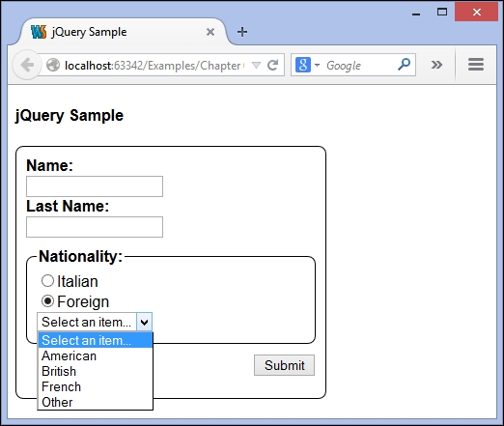Show more toolbar items via double chevron
This screenshot has height=426, width=504.
(x=436, y=65)
